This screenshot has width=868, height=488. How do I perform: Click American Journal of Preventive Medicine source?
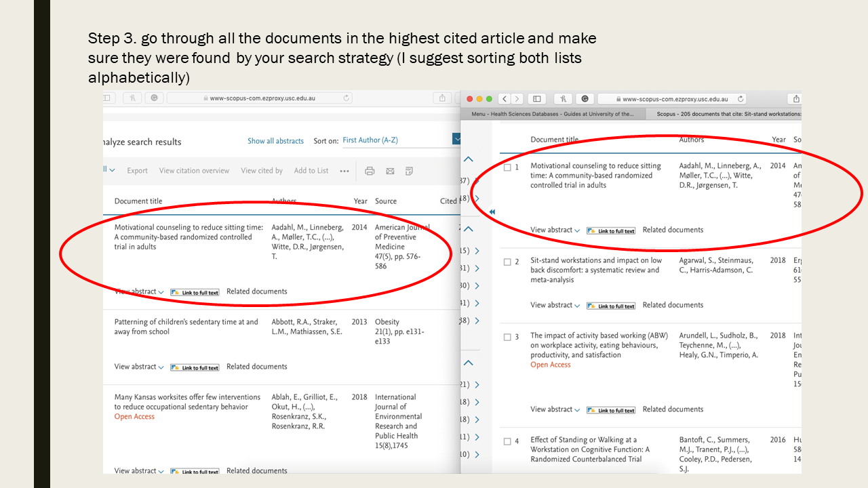402,237
